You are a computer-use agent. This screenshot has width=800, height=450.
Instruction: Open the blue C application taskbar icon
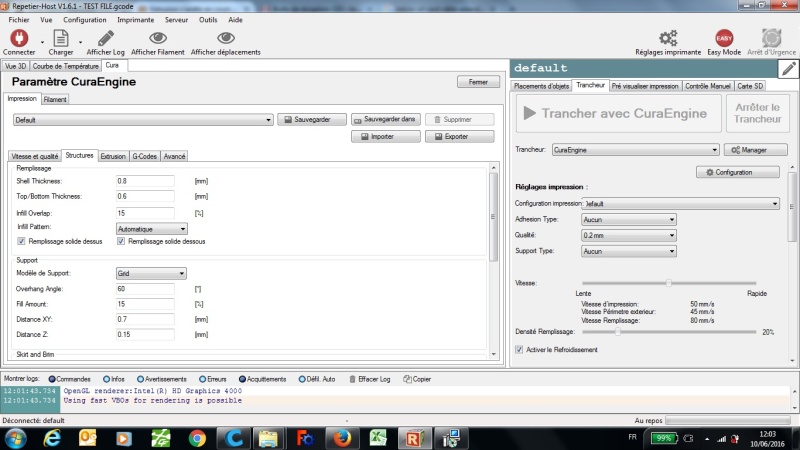[x=234, y=438]
